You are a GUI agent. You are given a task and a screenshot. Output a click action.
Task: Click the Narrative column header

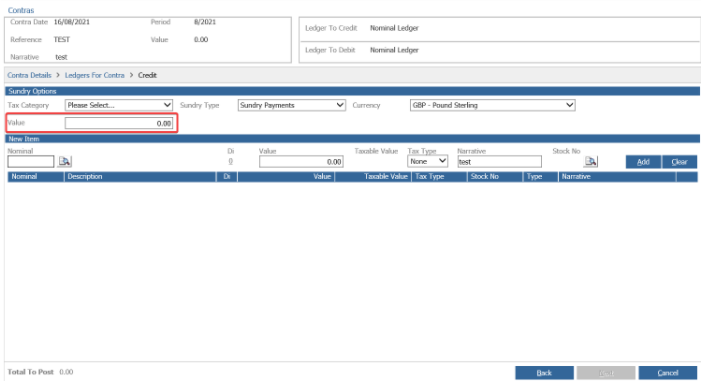click(617, 177)
